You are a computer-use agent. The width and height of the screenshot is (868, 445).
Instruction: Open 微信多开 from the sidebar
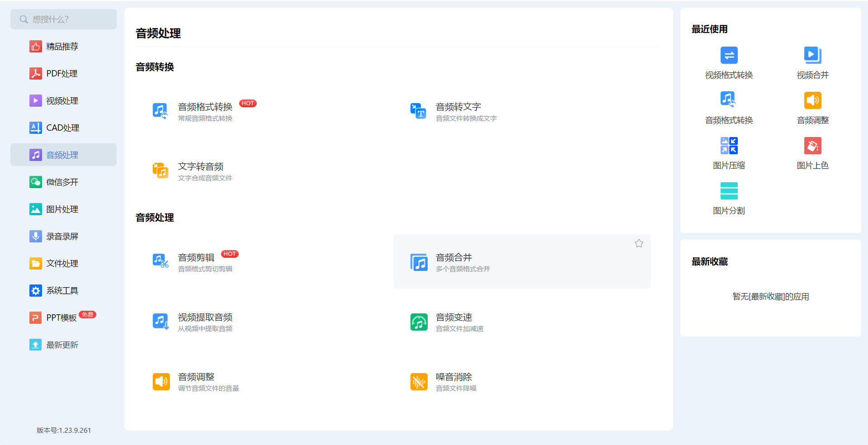tap(63, 182)
